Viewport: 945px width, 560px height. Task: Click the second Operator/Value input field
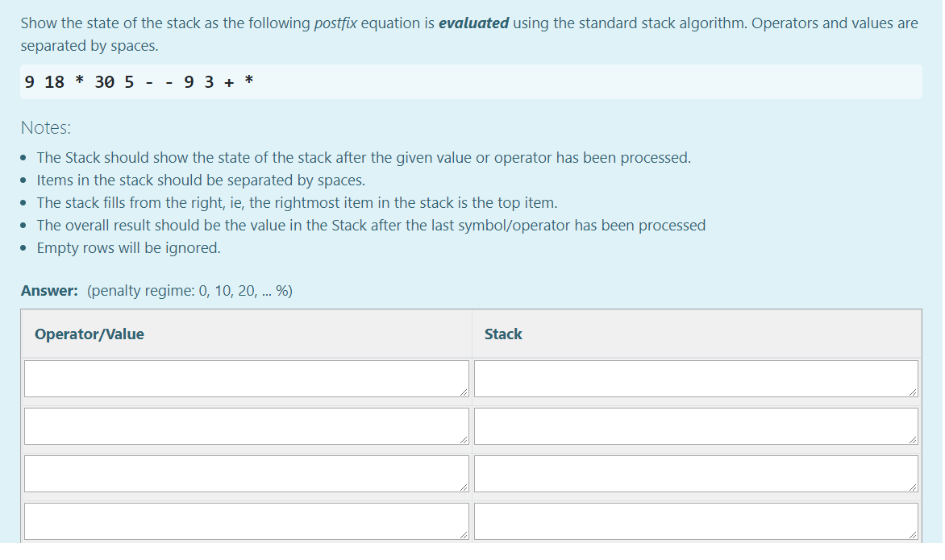242,425
